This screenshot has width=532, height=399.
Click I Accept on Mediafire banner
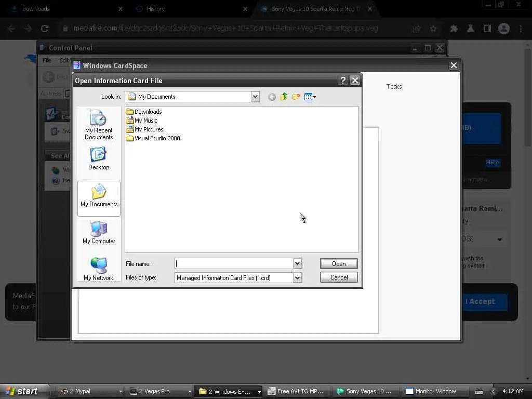(x=480, y=301)
